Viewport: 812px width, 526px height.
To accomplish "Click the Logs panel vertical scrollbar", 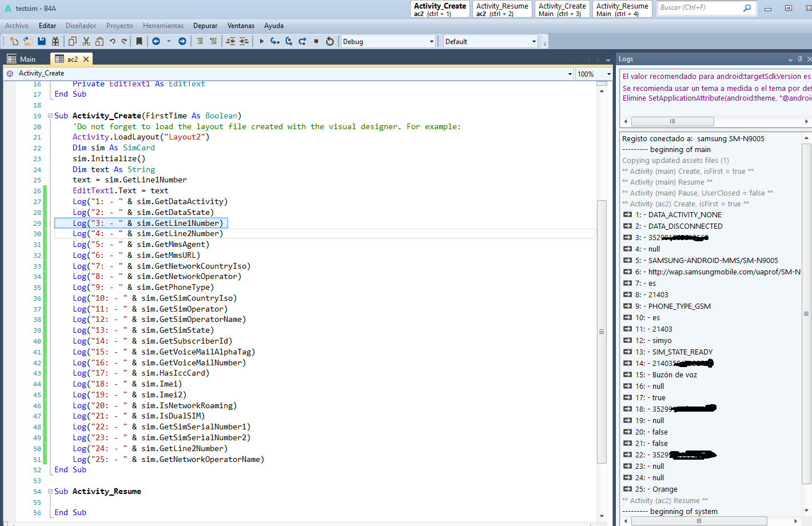I will [806, 313].
